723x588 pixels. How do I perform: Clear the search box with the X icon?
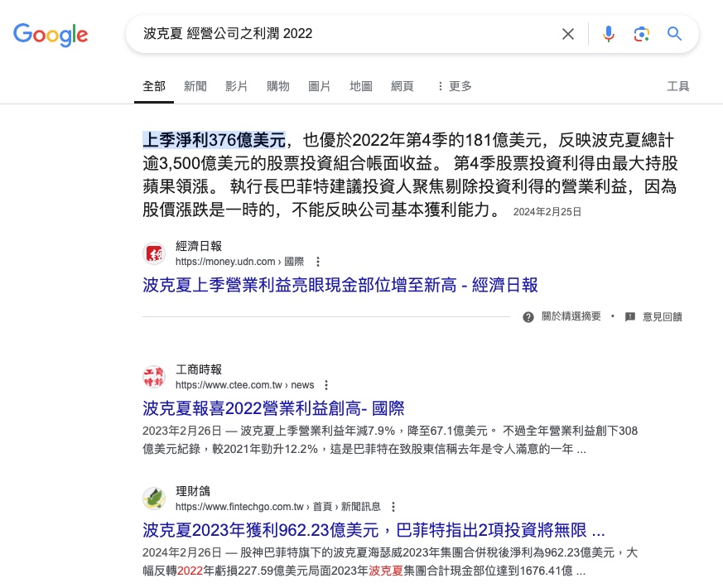(x=567, y=34)
